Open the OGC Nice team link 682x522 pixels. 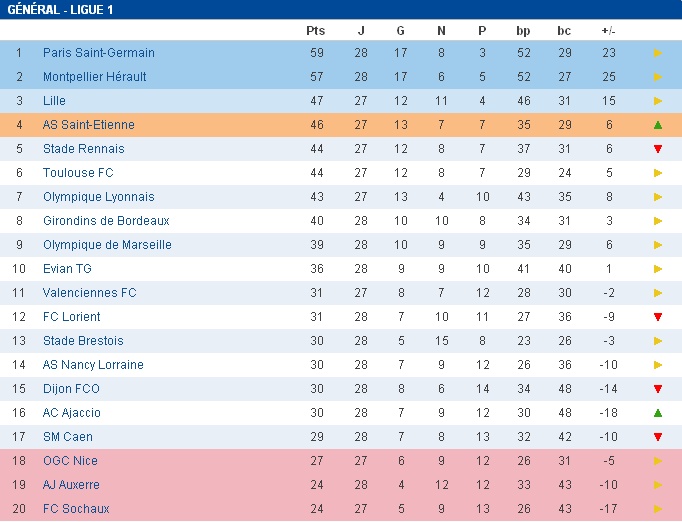(x=70, y=461)
